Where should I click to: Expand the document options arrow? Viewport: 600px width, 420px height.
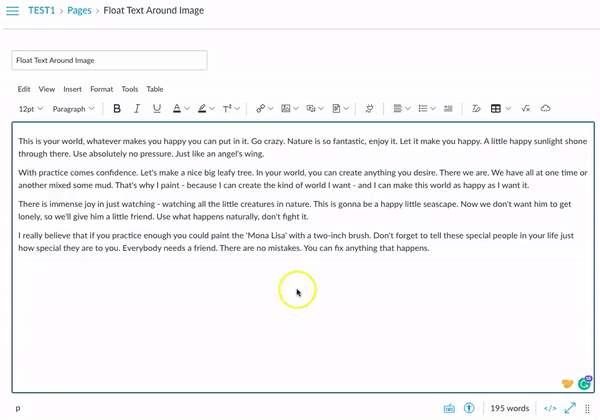346,109
